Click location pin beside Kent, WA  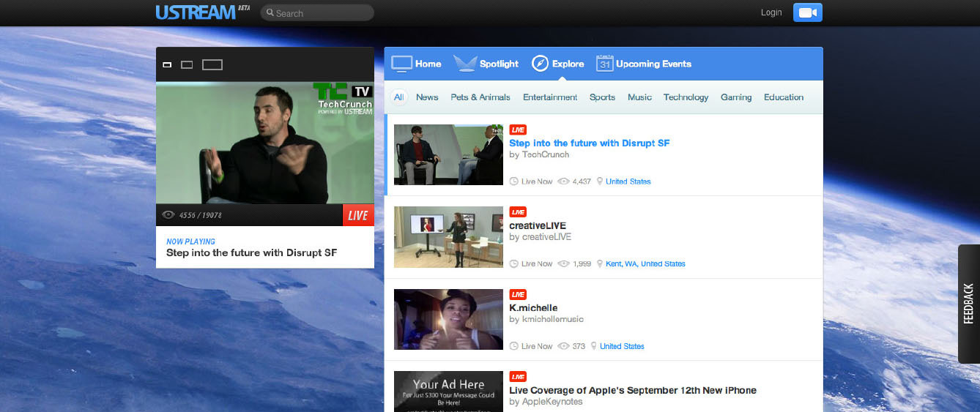[x=600, y=263]
